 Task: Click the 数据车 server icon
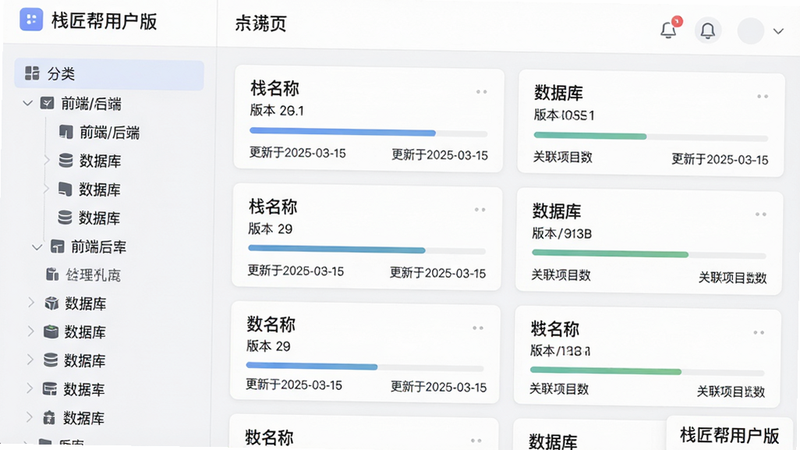tap(49, 389)
